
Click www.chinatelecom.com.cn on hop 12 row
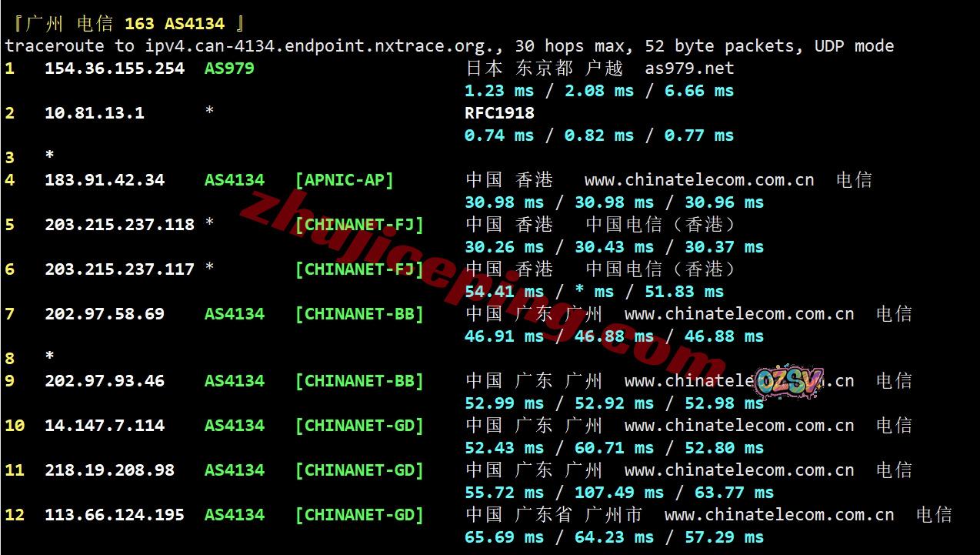tap(778, 515)
